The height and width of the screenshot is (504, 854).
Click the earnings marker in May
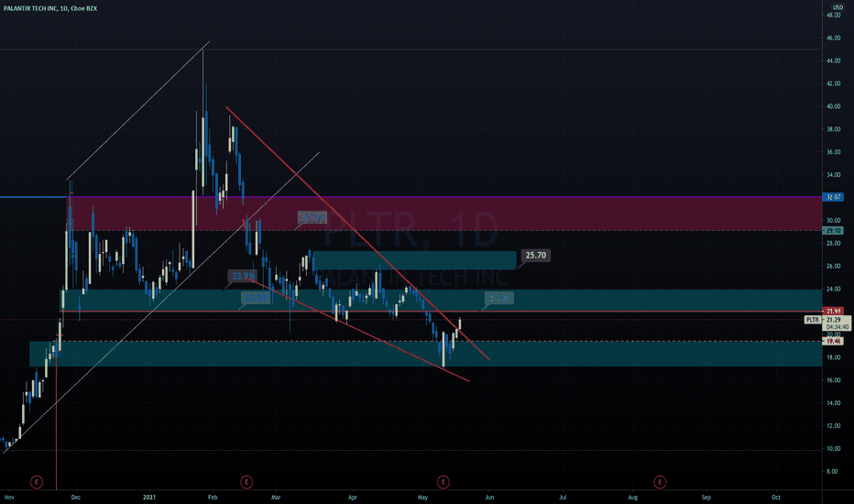(x=443, y=482)
